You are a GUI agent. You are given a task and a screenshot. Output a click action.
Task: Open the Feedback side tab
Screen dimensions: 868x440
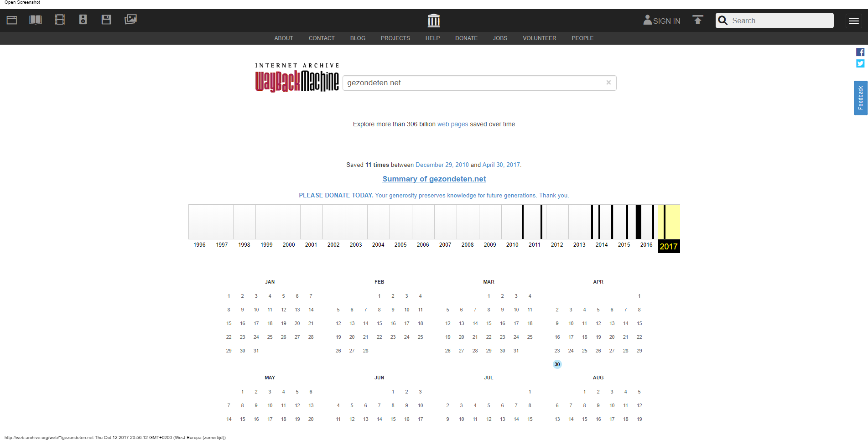pos(861,98)
